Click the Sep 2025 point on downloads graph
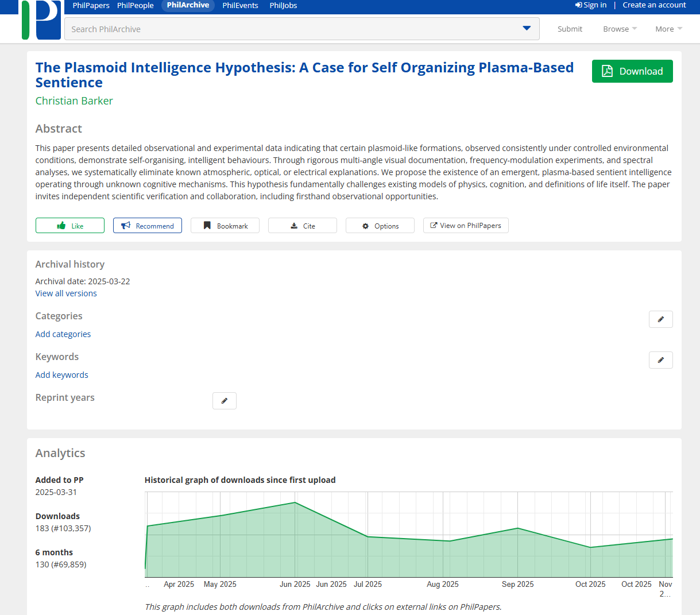The width and height of the screenshot is (700, 615). [518, 528]
